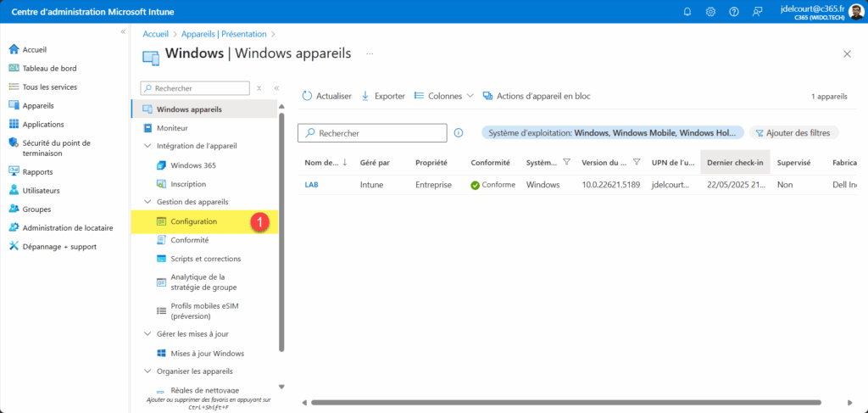The image size is (868, 413).
Task: Click the Tableau de bord icon
Action: click(x=14, y=68)
